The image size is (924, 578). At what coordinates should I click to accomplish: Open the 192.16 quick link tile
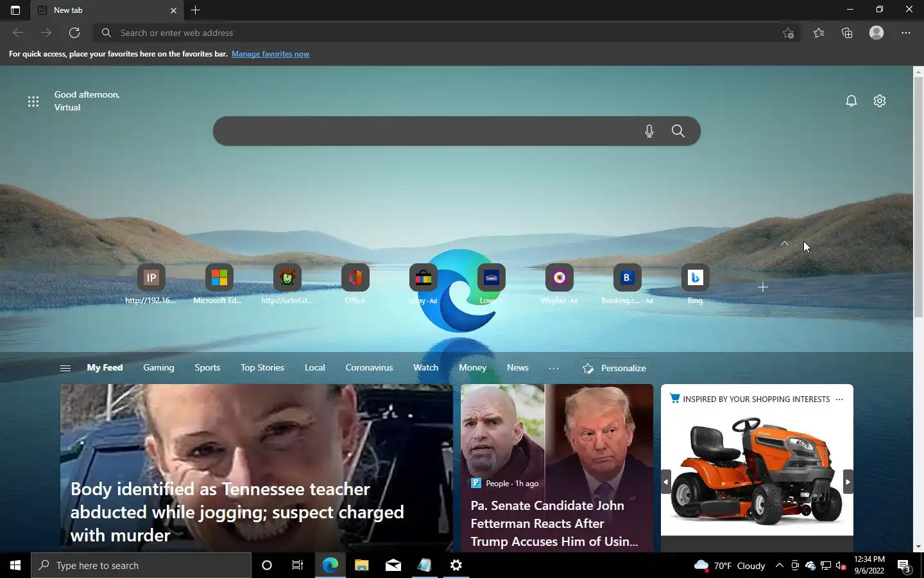coord(151,284)
